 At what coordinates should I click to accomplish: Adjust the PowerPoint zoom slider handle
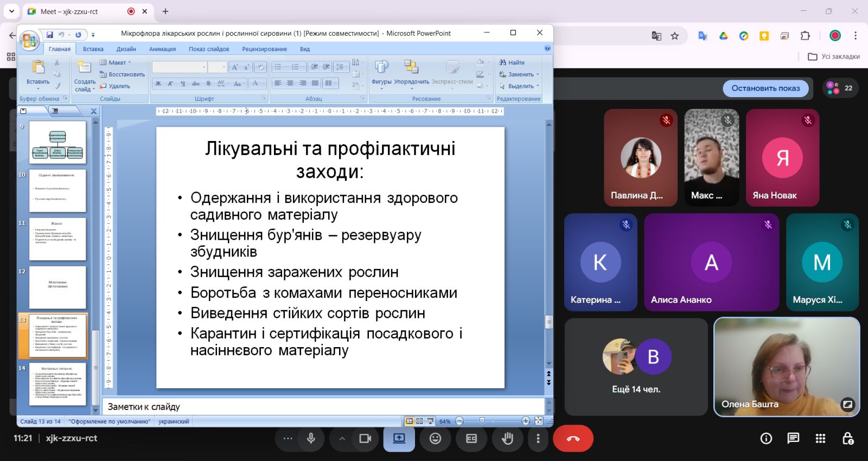[482, 421]
